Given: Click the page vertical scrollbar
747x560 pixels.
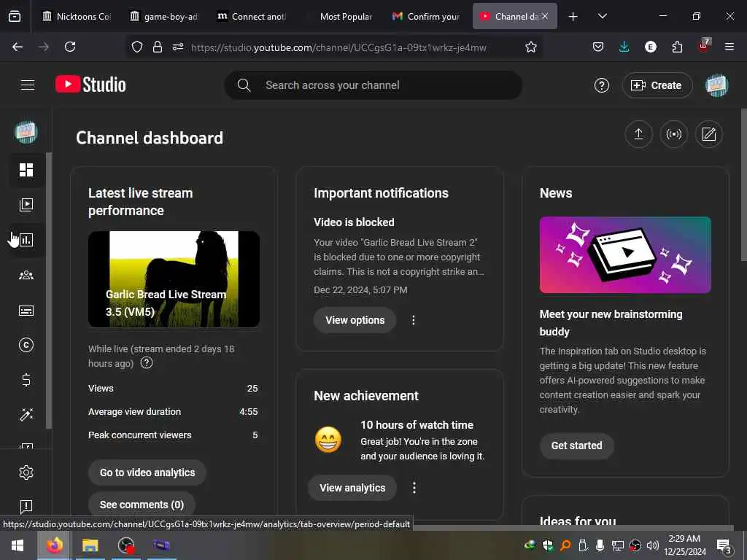Looking at the screenshot, I should tap(743, 184).
